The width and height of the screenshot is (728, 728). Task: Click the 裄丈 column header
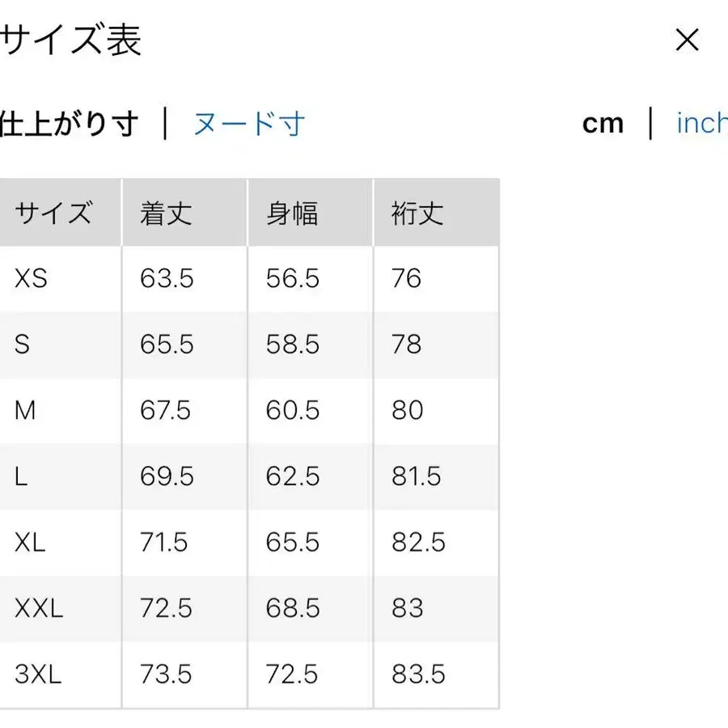[415, 212]
